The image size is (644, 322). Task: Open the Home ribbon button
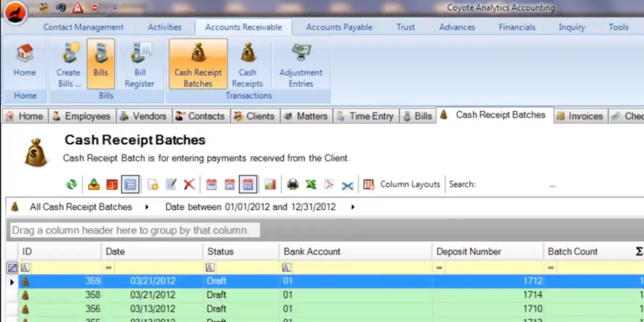25,63
